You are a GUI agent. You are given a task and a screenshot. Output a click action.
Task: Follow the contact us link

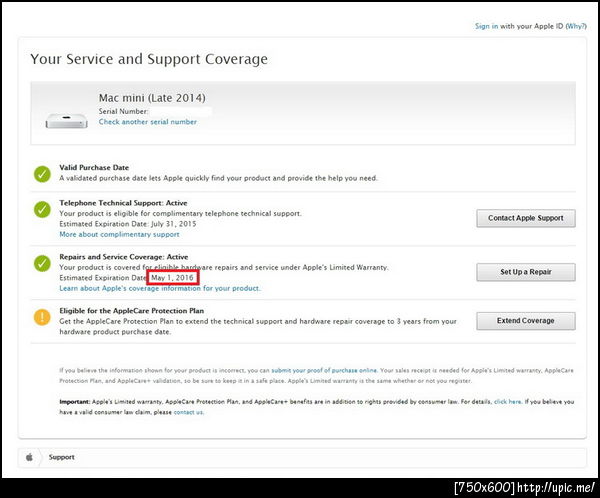(188, 412)
